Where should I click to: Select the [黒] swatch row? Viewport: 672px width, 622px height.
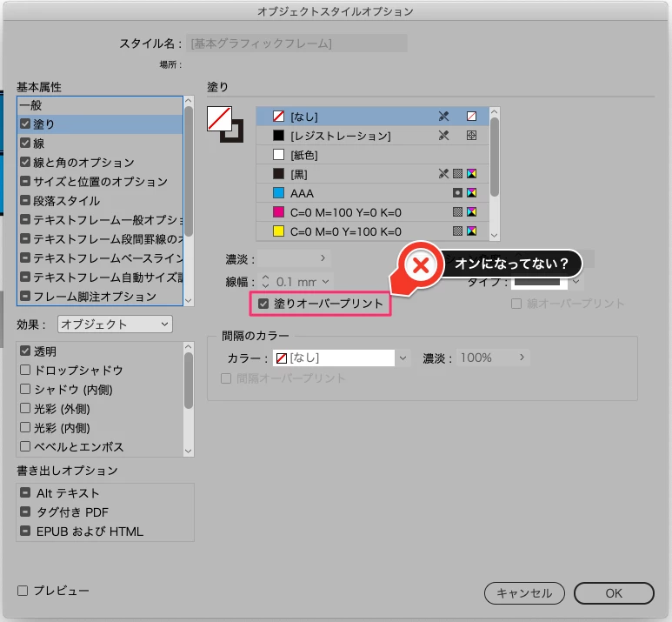click(372, 174)
